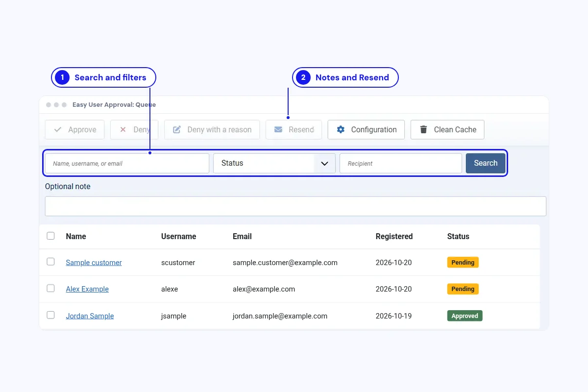Click the Status dropdown chevron arrow

(324, 164)
